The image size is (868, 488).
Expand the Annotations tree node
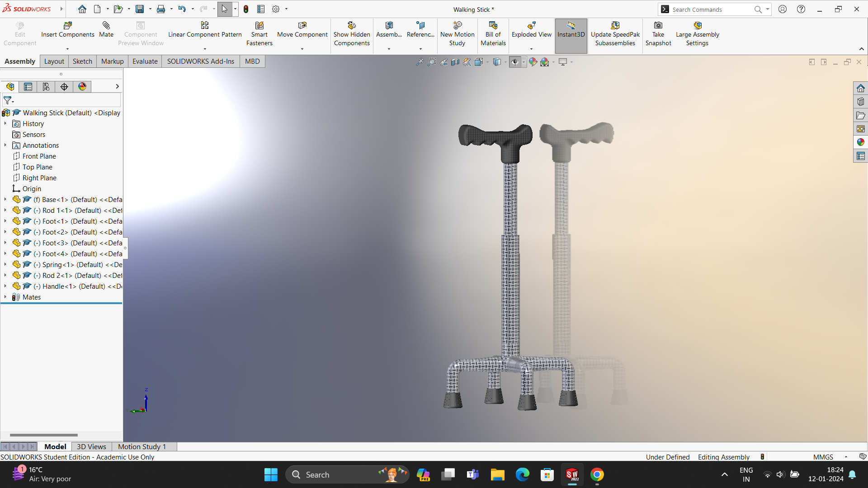point(5,145)
